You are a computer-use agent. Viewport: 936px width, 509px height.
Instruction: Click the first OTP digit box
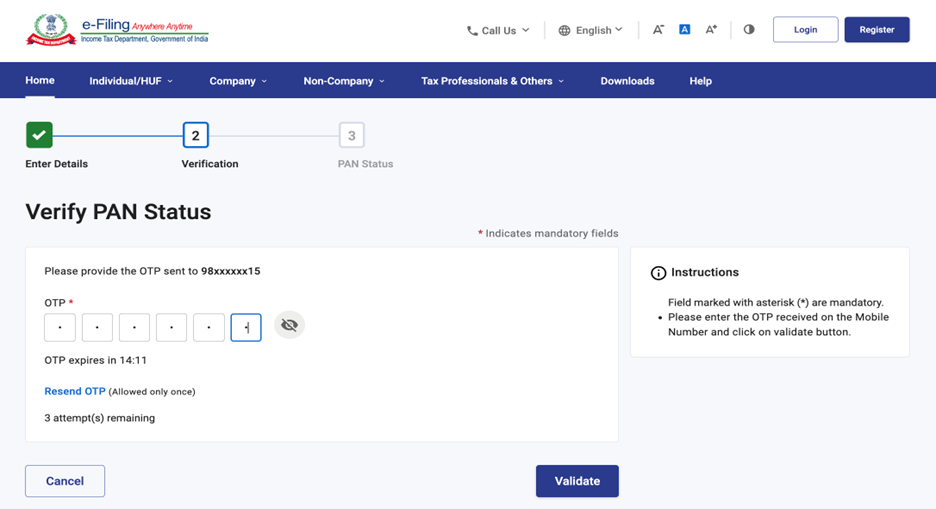60,327
